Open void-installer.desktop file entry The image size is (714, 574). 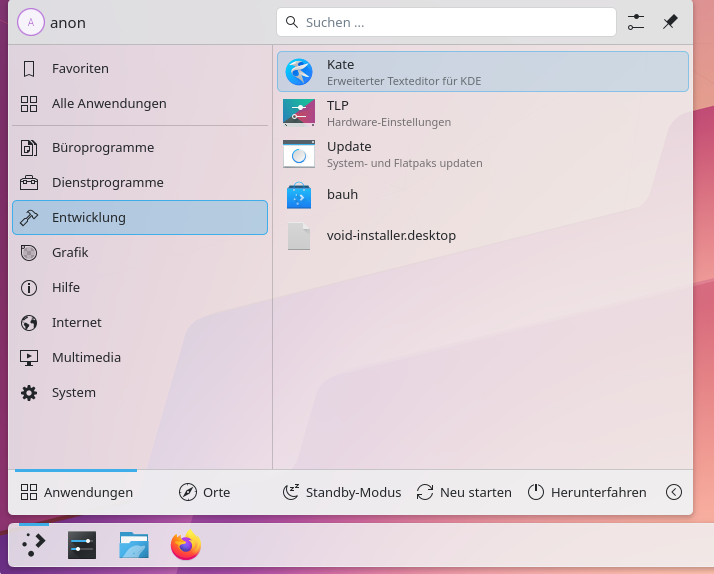tap(482, 236)
